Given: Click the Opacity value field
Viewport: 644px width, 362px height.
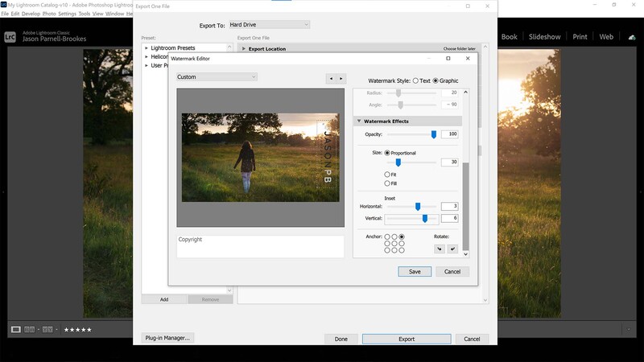Looking at the screenshot, I should pos(450,134).
